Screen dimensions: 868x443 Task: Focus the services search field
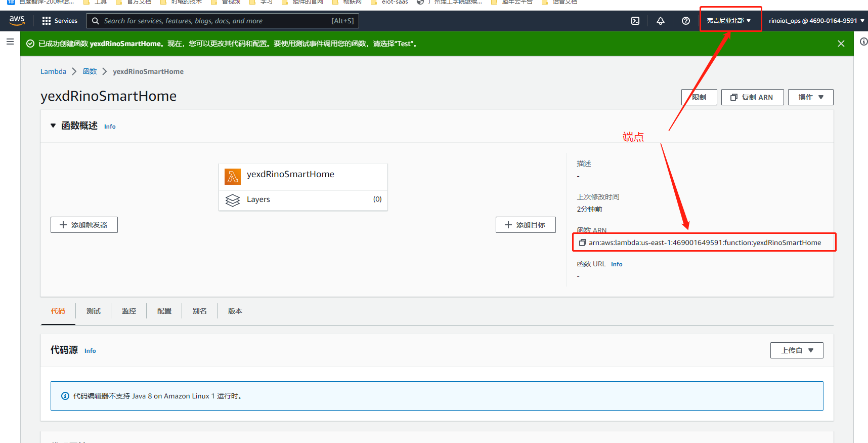[x=223, y=21]
